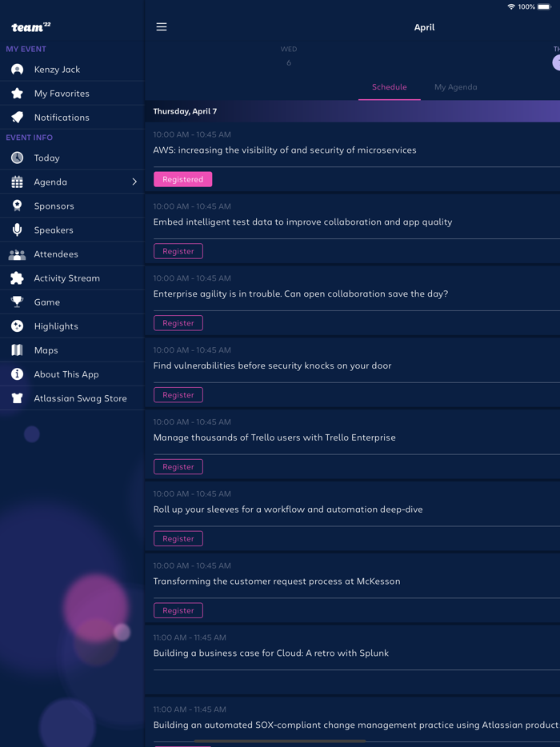Tap the Atlassian Swag Store shirt icon
This screenshot has height=747, width=560.
pyautogui.click(x=17, y=398)
